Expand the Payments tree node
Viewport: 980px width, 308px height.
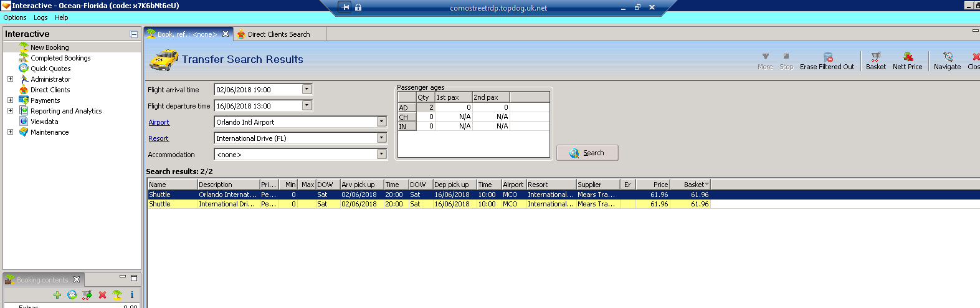point(10,100)
